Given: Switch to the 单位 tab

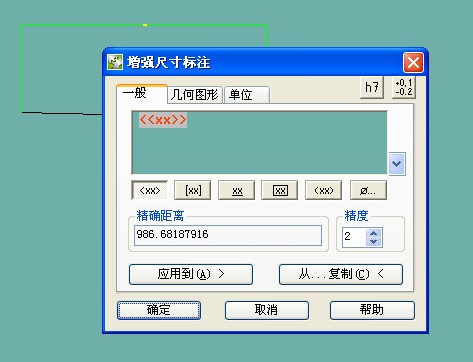Looking at the screenshot, I should (x=247, y=95).
